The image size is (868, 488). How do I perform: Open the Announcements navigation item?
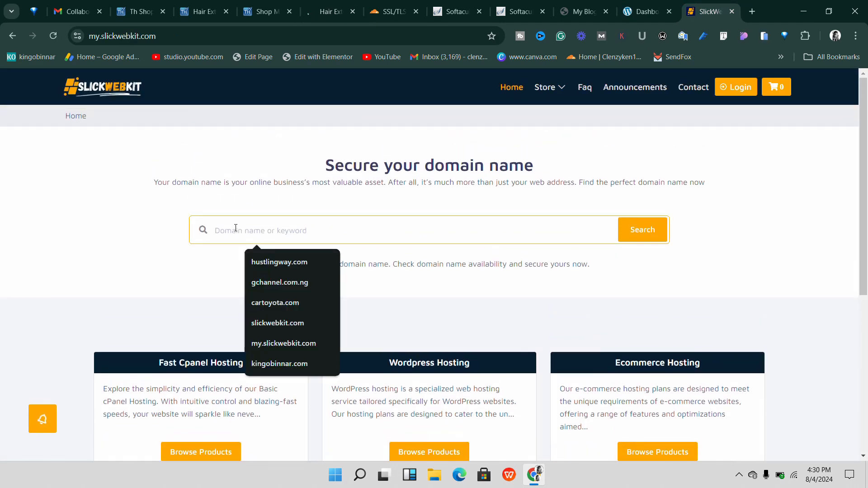(x=635, y=87)
